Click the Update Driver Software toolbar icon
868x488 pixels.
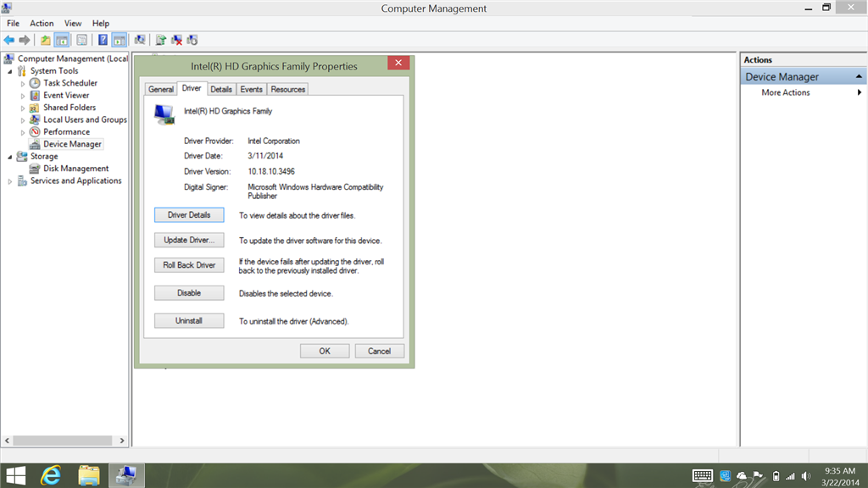(x=160, y=40)
